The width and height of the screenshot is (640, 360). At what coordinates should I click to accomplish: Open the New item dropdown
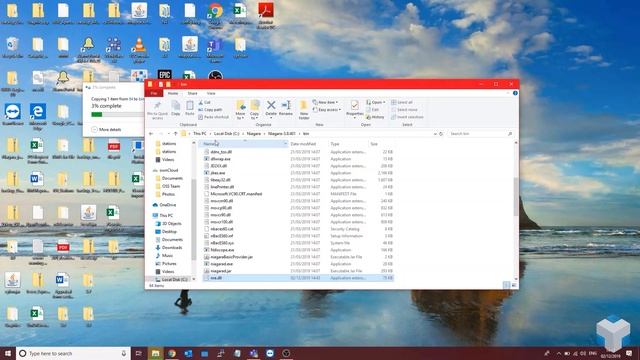coord(325,102)
